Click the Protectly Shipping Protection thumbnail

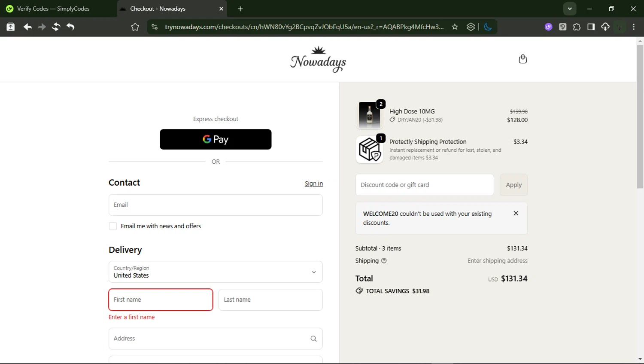click(x=369, y=150)
